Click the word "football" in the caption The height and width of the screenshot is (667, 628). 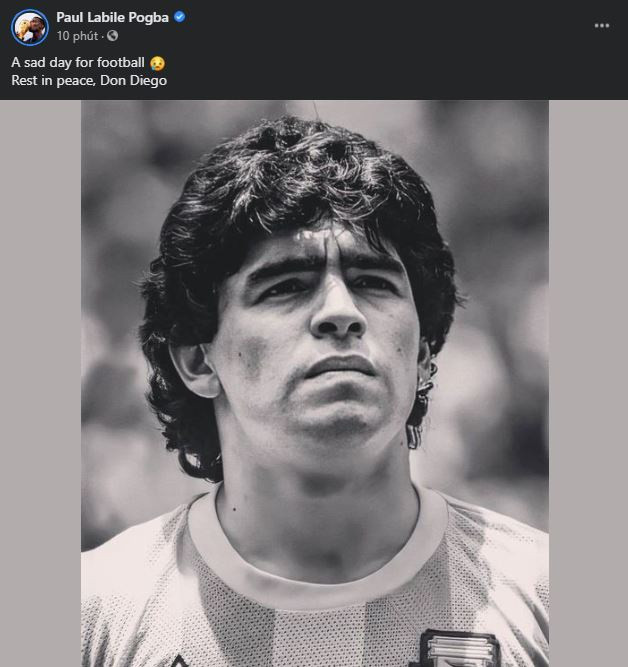click(121, 62)
